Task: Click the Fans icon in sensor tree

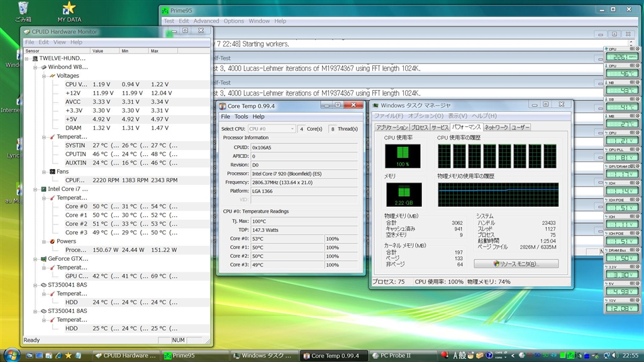Action: coord(53,172)
